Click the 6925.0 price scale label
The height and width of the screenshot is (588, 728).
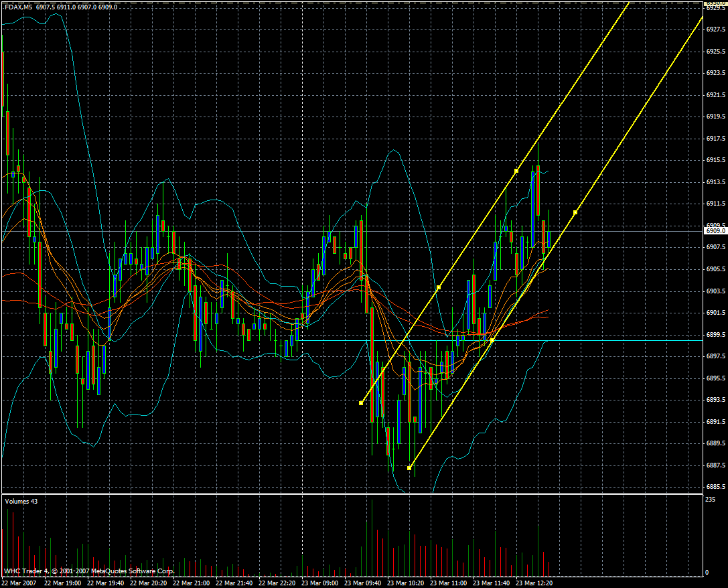pos(715,52)
